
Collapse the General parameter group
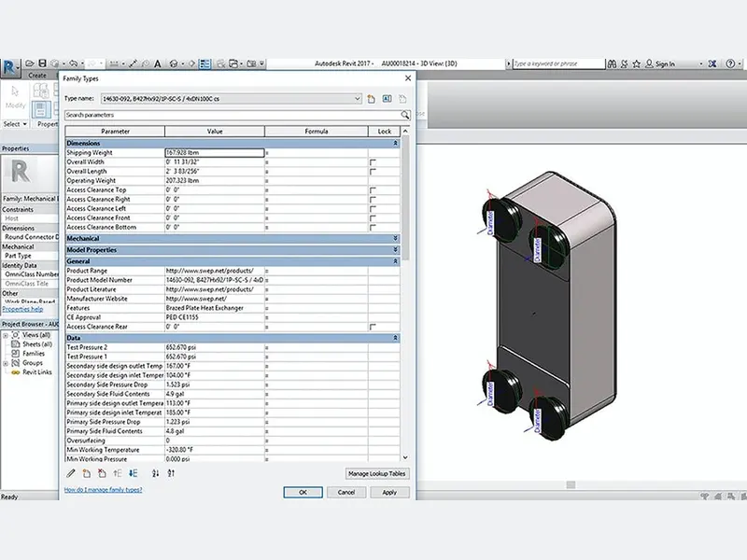[395, 261]
